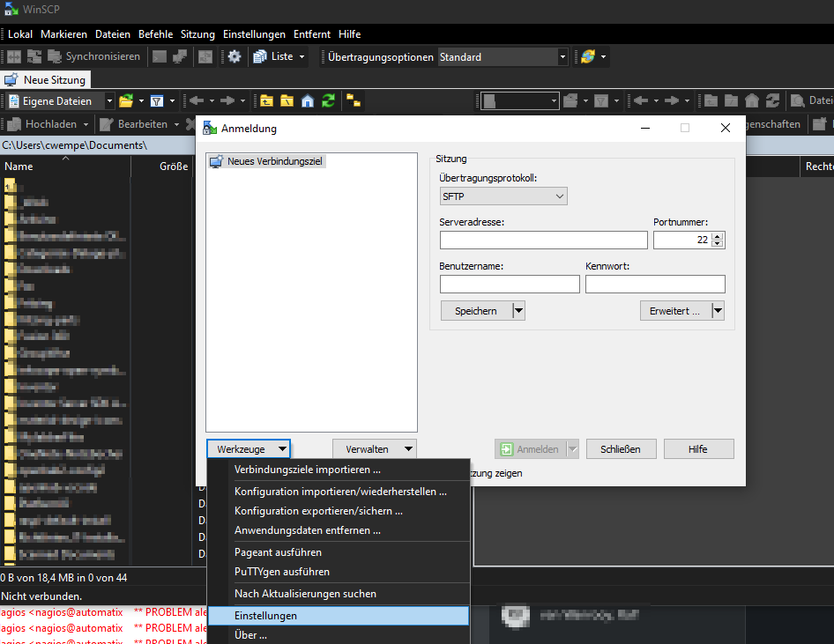Click the remote find files magnifier icon
The image size is (834, 644).
pyautogui.click(x=797, y=101)
